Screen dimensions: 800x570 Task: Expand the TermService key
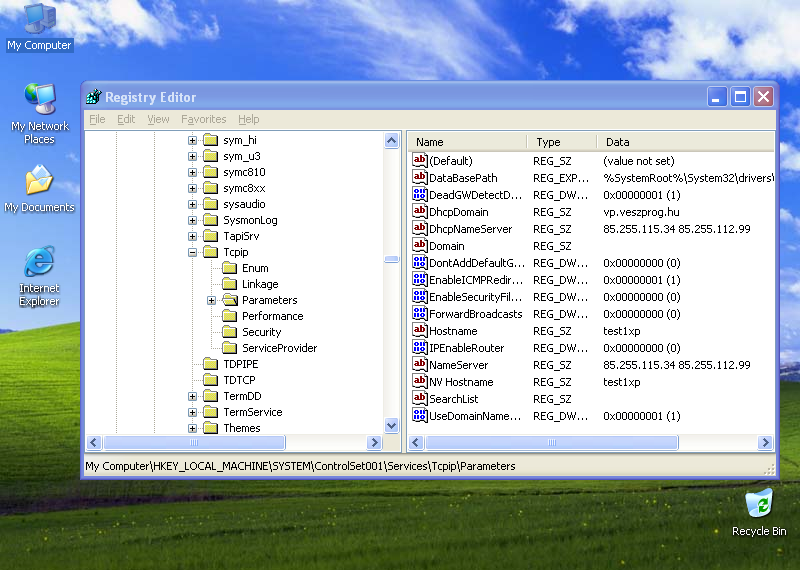pos(192,412)
